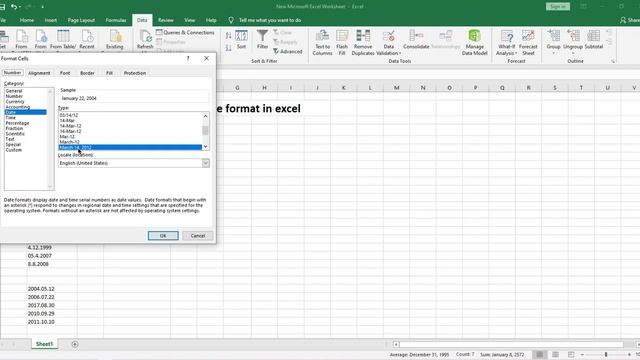Switch to Protection tab in Format Cells
The width and height of the screenshot is (640, 360).
[x=135, y=73]
